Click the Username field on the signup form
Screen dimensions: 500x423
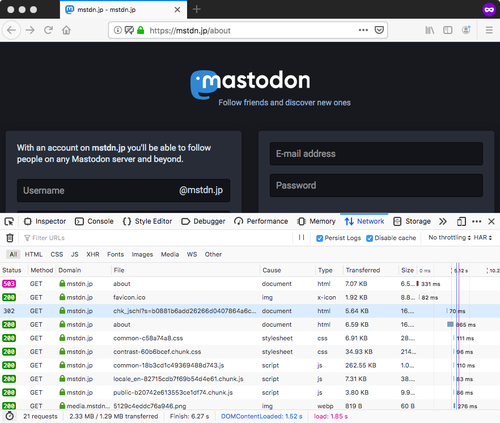(x=123, y=190)
